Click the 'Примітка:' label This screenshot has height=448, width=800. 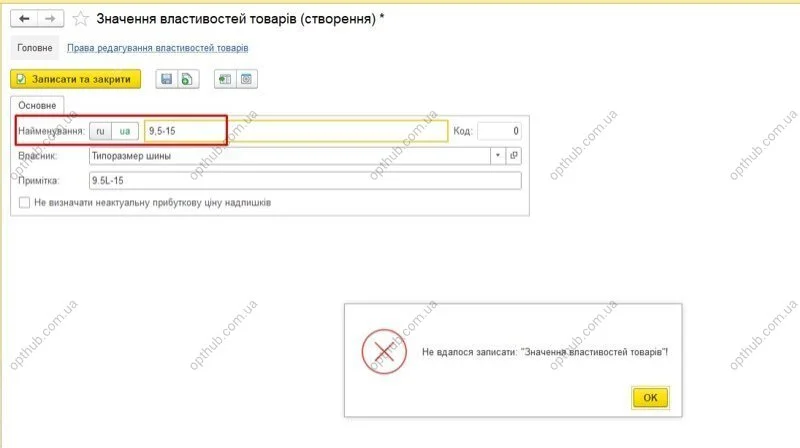[x=38, y=181]
